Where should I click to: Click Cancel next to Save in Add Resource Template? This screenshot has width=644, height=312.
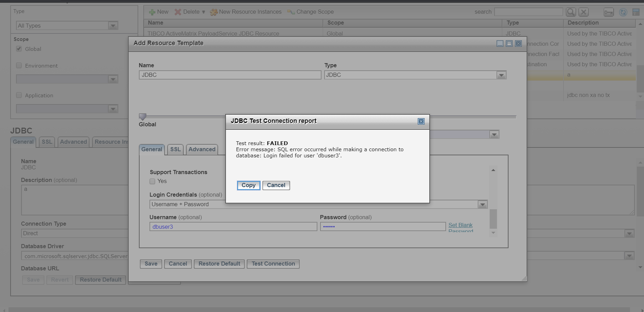(178, 264)
